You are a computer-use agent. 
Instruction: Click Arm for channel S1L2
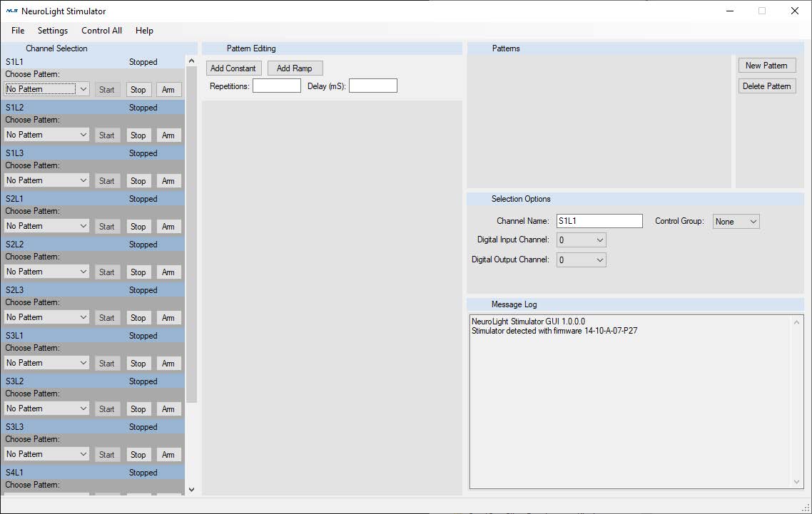tap(168, 135)
